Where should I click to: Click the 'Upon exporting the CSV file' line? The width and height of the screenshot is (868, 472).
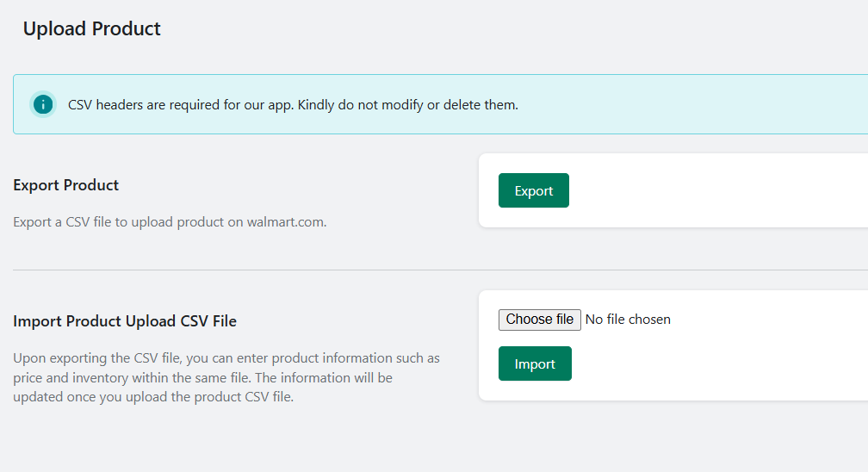(x=226, y=358)
